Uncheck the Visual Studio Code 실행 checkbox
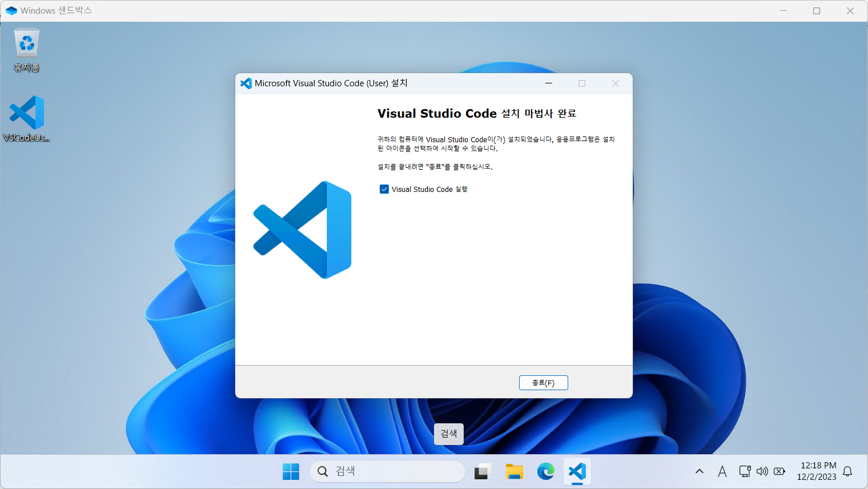Image resolution: width=868 pixels, height=489 pixels. pos(384,189)
